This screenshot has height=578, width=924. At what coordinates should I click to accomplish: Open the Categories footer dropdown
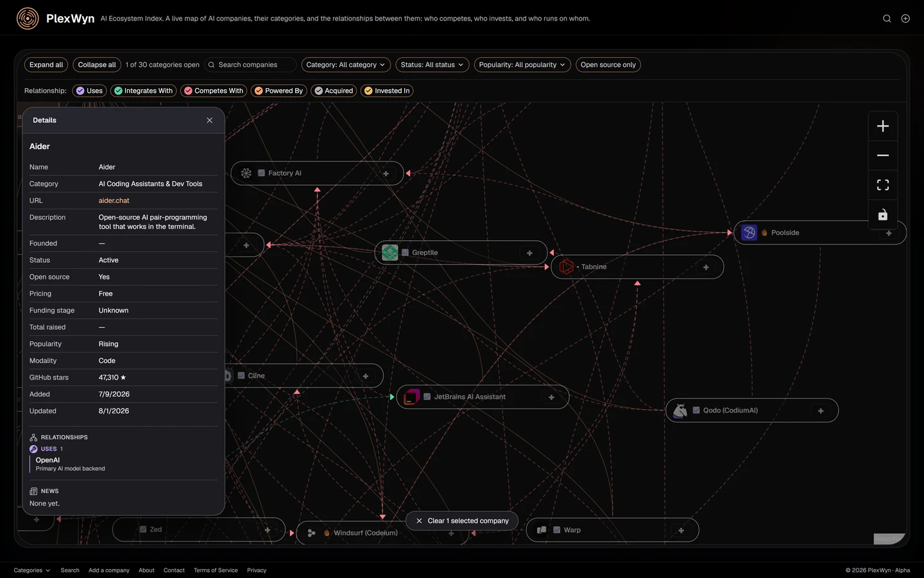click(32, 570)
